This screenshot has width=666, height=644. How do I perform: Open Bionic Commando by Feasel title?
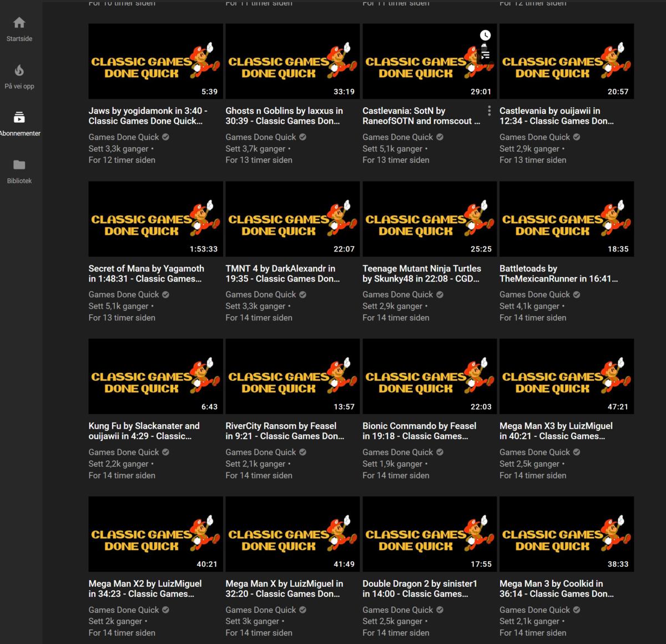420,431
